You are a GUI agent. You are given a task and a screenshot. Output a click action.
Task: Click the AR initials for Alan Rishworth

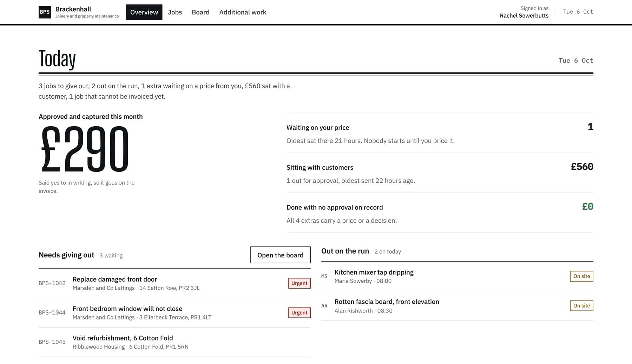point(324,306)
